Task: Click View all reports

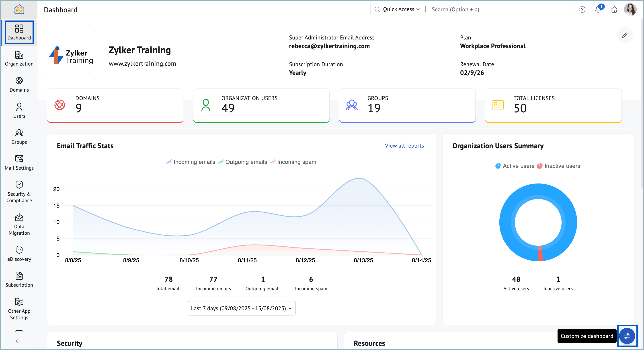Action: (404, 146)
